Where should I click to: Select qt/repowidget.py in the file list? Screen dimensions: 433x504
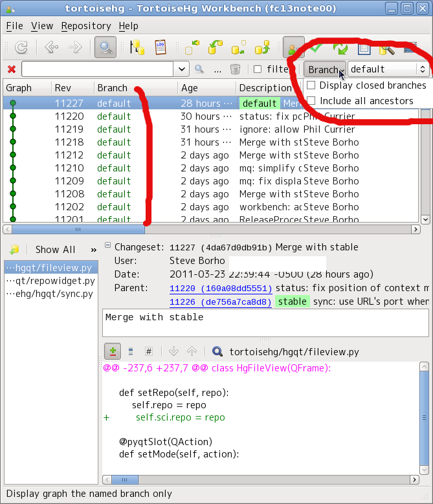50,281
